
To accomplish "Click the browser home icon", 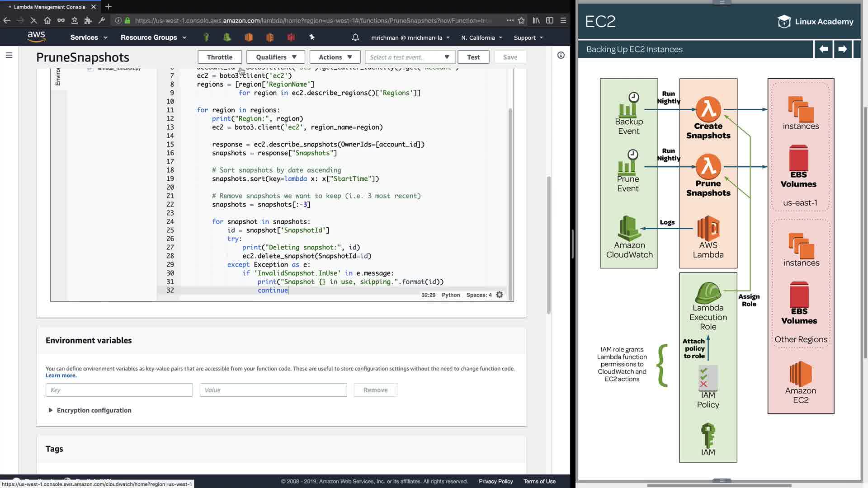I will point(47,20).
